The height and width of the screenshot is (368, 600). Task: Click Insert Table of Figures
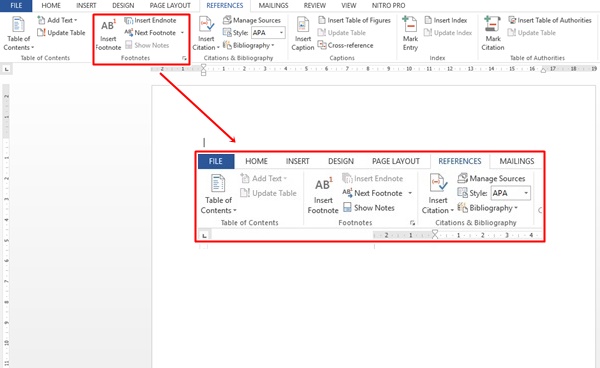click(x=354, y=20)
